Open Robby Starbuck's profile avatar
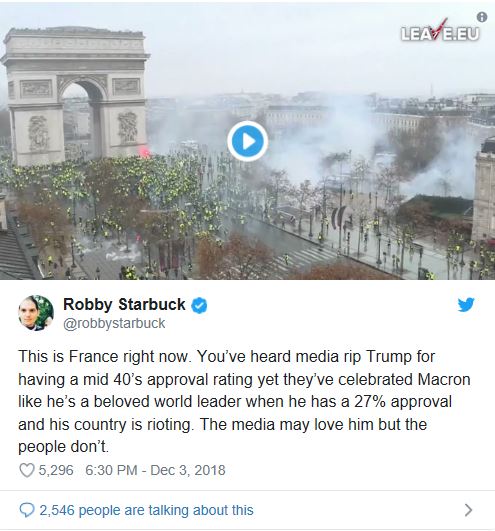495x531 pixels. pyautogui.click(x=36, y=313)
